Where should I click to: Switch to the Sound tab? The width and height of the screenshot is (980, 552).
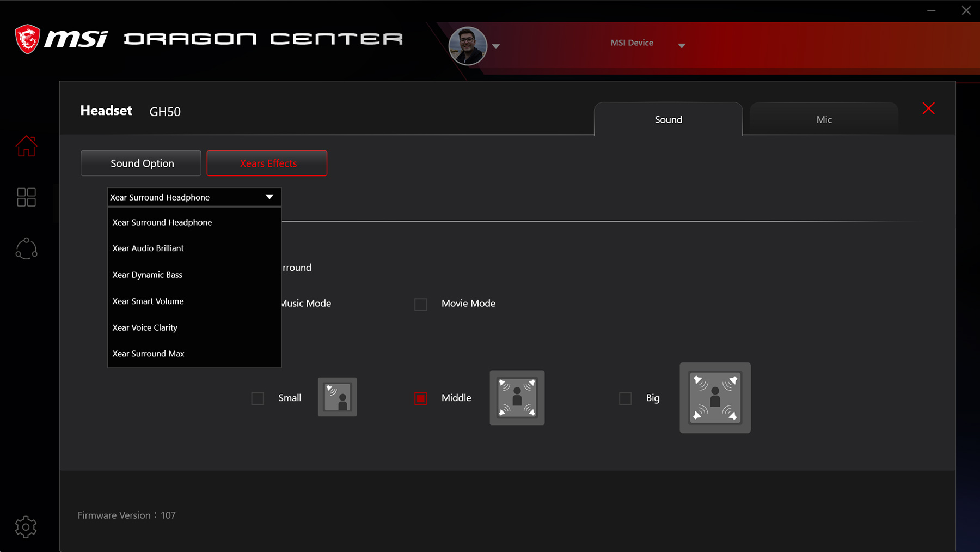tap(669, 119)
